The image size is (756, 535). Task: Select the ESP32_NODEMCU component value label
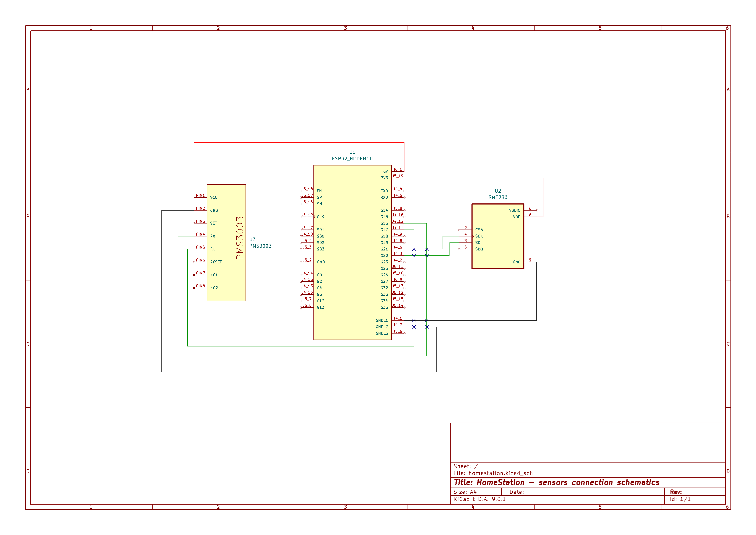point(352,159)
